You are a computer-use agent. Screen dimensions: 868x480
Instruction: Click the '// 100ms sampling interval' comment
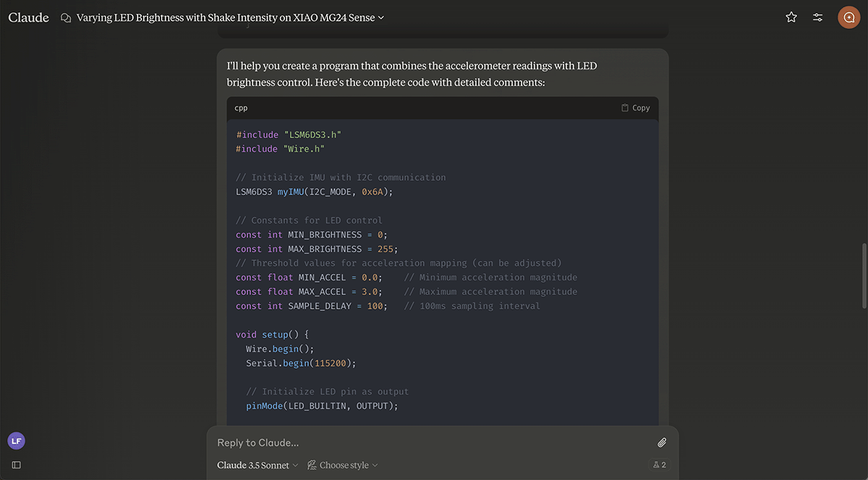[472, 307]
